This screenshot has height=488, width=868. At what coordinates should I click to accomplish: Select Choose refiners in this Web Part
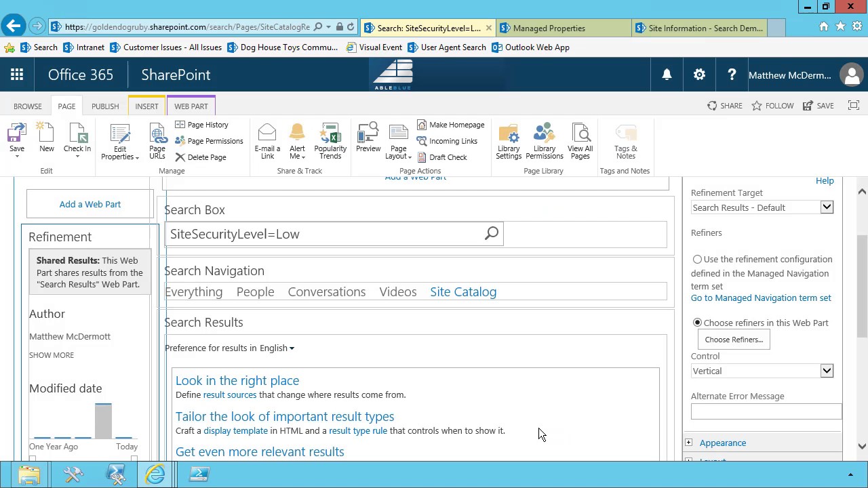click(697, 323)
